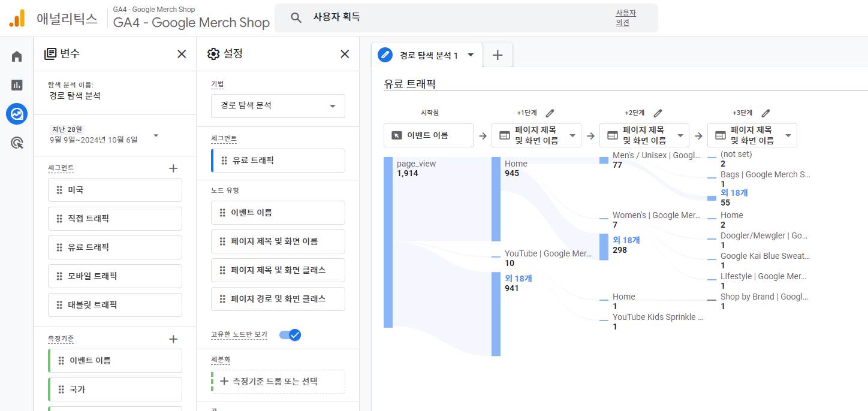Select 페이지 제목 및 화면 클래스 node type
Viewport: 868px width, 411px height.
click(x=278, y=270)
